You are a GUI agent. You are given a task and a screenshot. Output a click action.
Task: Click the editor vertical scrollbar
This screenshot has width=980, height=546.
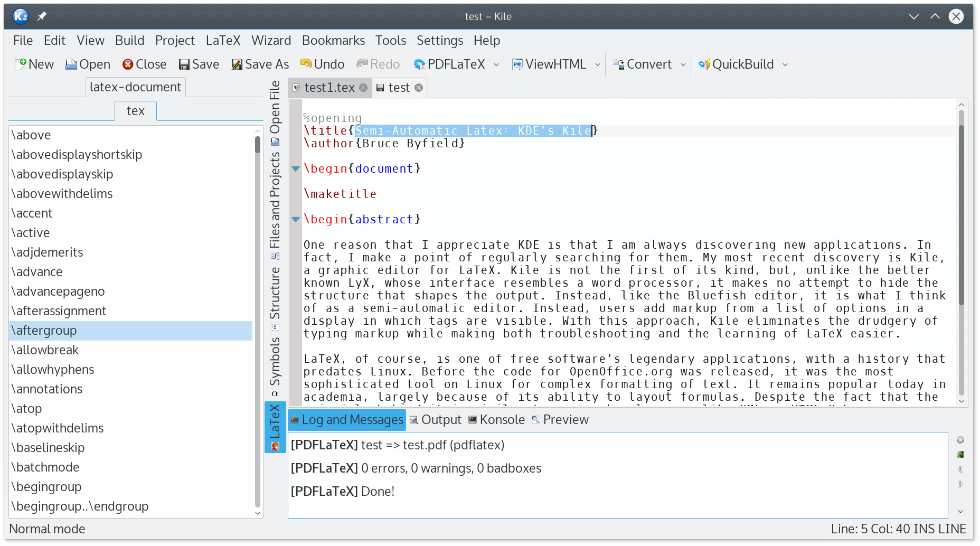click(962, 252)
